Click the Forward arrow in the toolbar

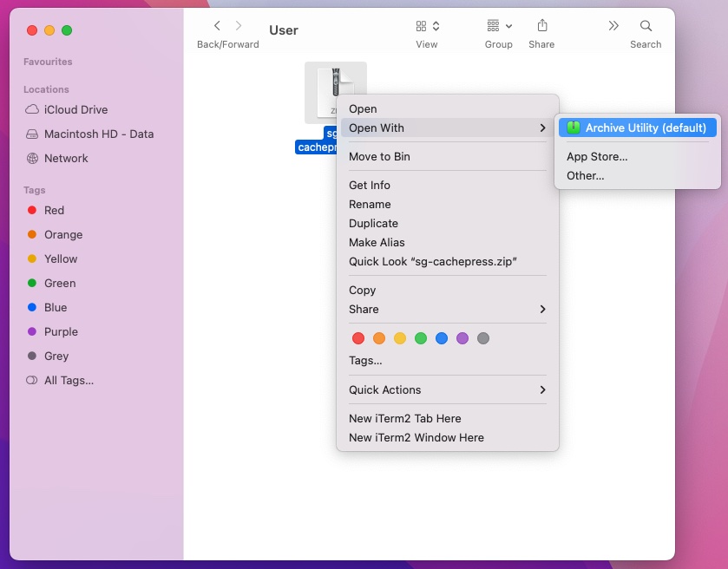(x=238, y=25)
